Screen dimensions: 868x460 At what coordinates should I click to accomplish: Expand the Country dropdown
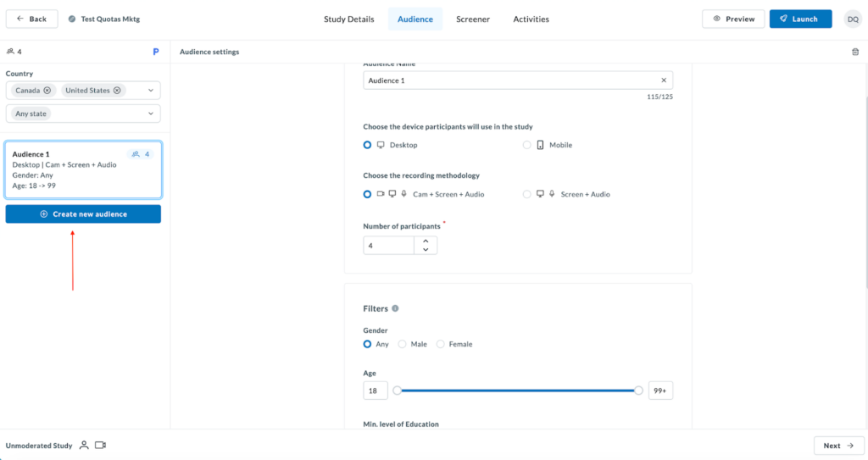click(x=151, y=91)
